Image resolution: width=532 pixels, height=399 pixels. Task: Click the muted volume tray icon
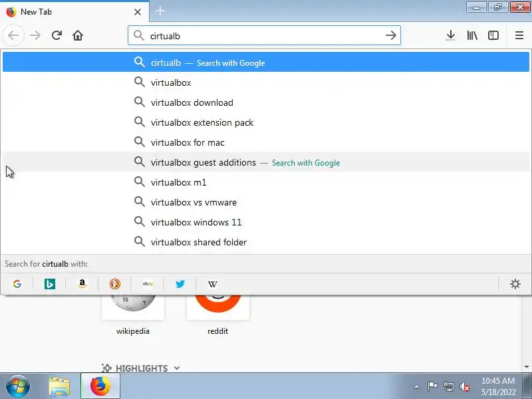(x=464, y=386)
